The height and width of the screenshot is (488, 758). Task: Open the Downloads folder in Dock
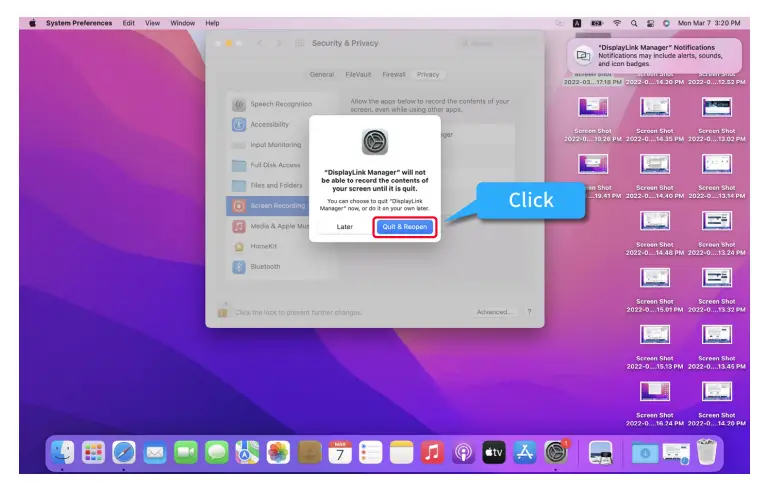coord(645,453)
